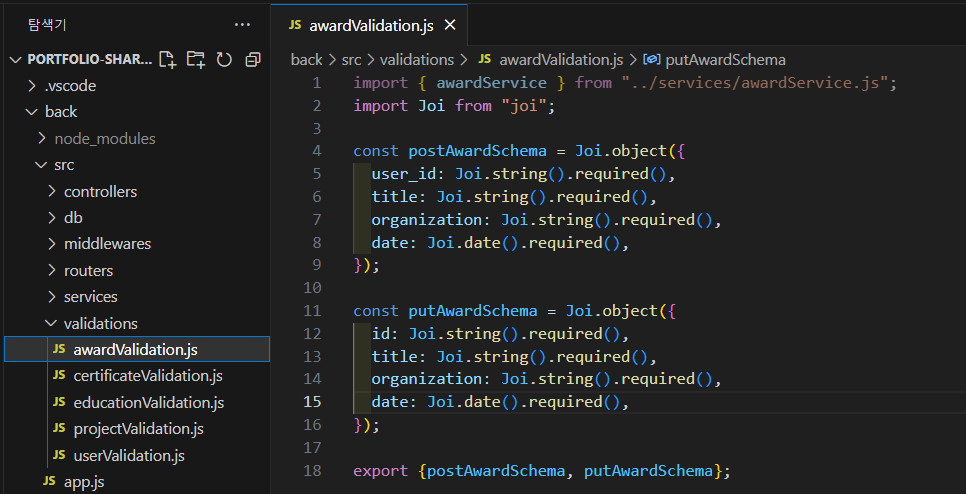The height and width of the screenshot is (494, 966).
Task: Click the export keyword on line 18
Action: pos(381,471)
